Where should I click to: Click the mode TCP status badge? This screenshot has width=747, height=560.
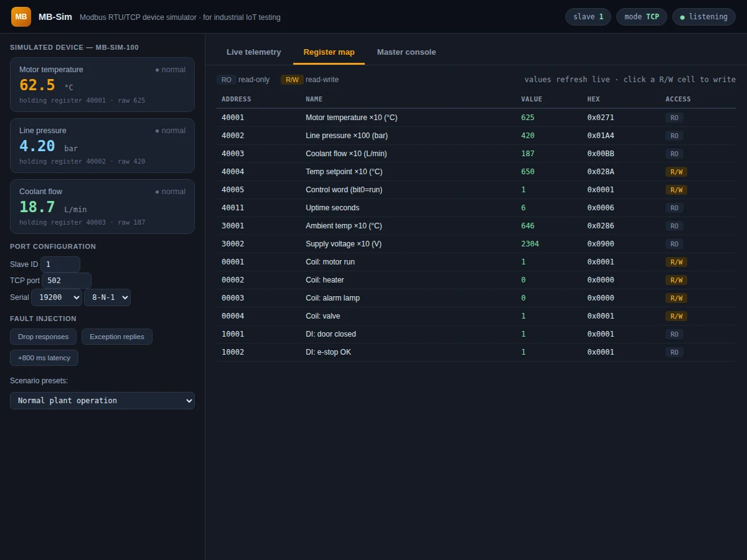pos(642,17)
